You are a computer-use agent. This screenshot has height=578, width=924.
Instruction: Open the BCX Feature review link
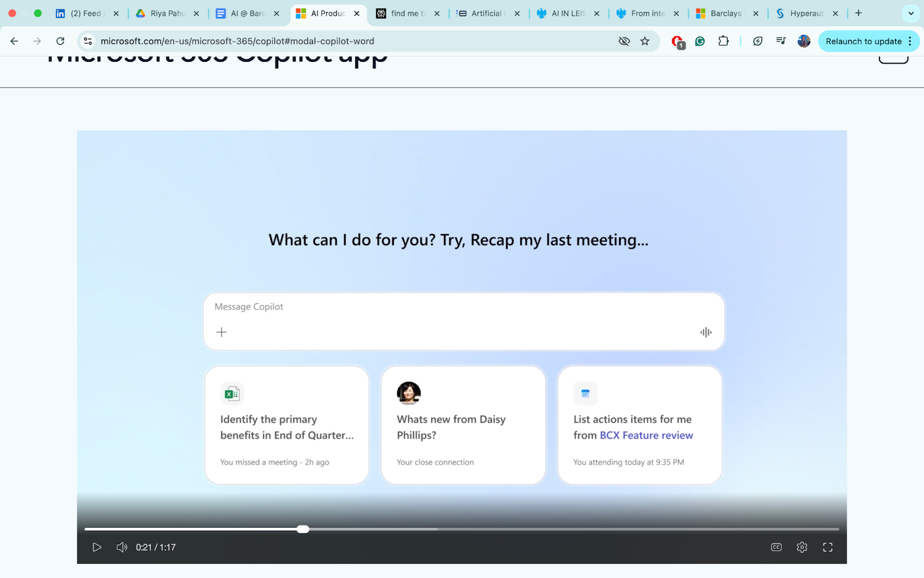coord(646,435)
